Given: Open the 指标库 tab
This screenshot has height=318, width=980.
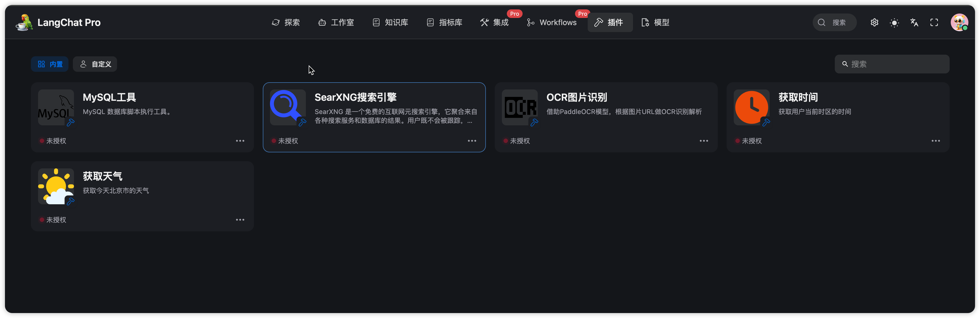Looking at the screenshot, I should [x=444, y=22].
